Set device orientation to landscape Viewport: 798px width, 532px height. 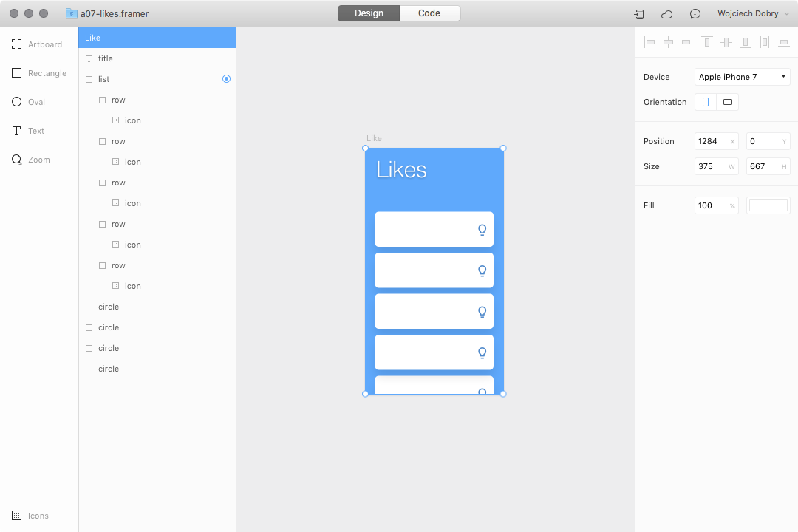[728, 101]
